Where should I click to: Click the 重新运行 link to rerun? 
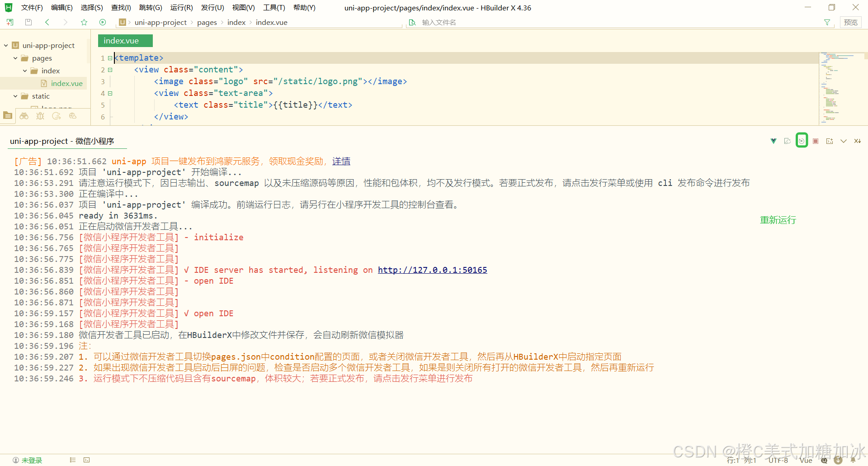[778, 220]
